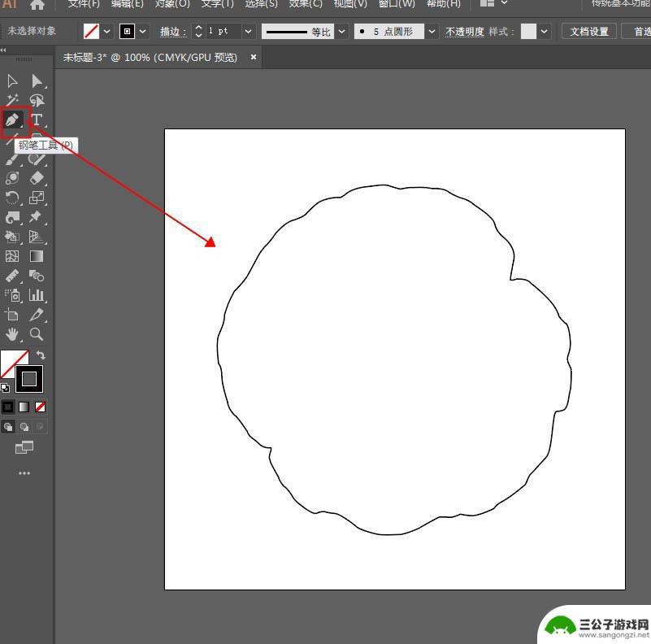Select the Eraser tool
This screenshot has height=644, width=651.
(37, 178)
